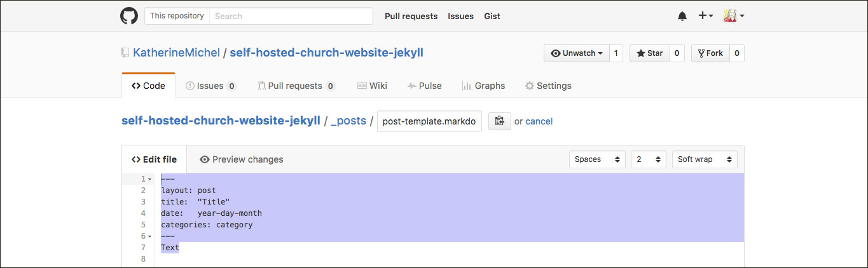Image resolution: width=868 pixels, height=268 pixels.
Task: Click the cancel link
Action: tap(539, 121)
